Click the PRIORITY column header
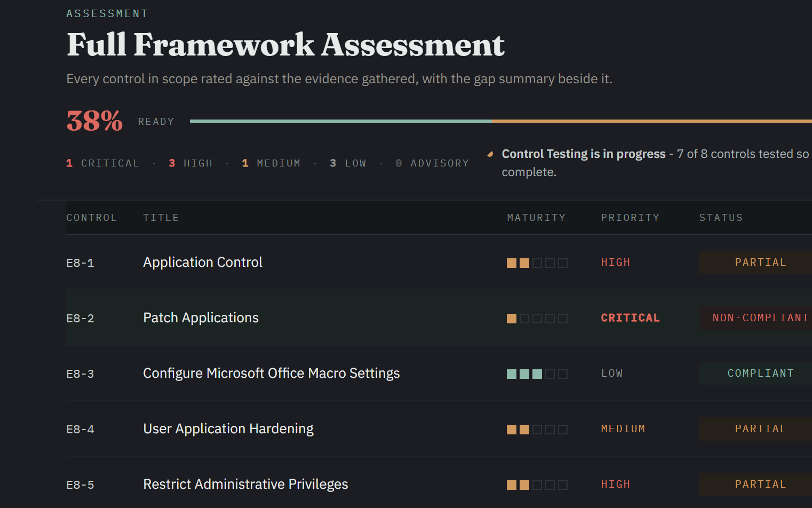 630,218
